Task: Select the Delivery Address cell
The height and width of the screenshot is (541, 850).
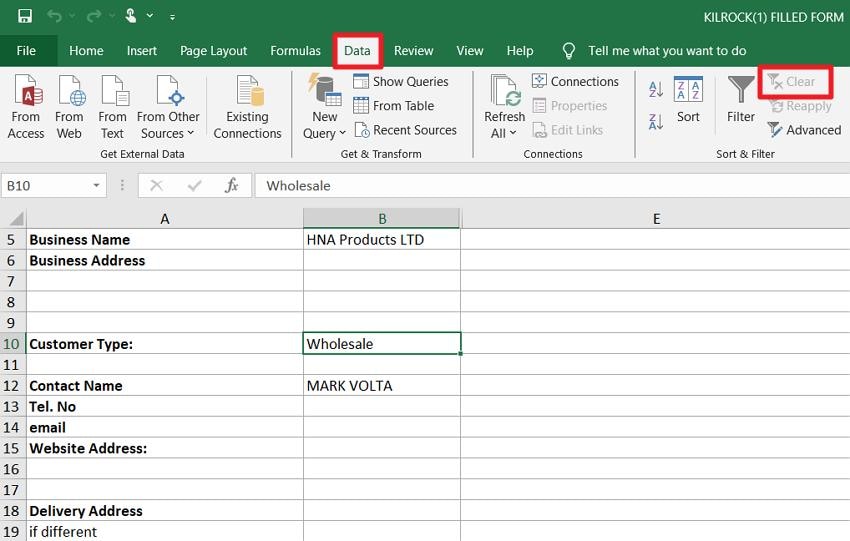Action: 165,511
